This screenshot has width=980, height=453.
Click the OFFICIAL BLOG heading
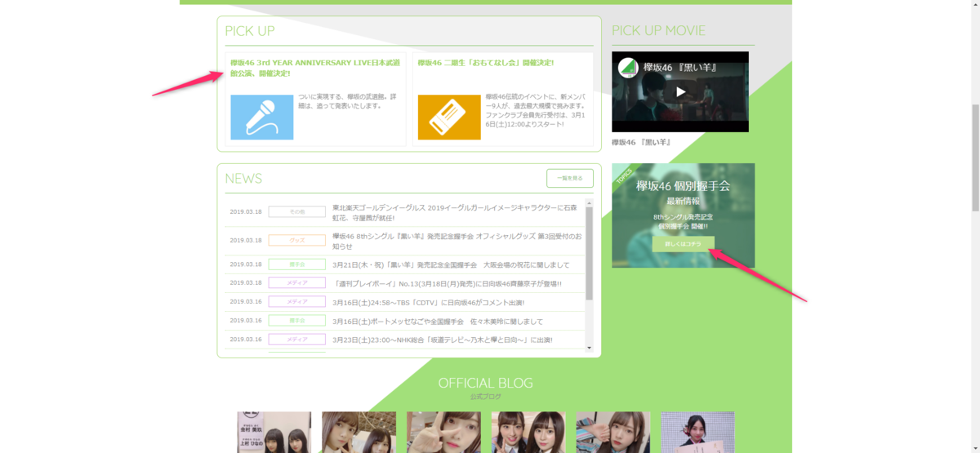485,383
